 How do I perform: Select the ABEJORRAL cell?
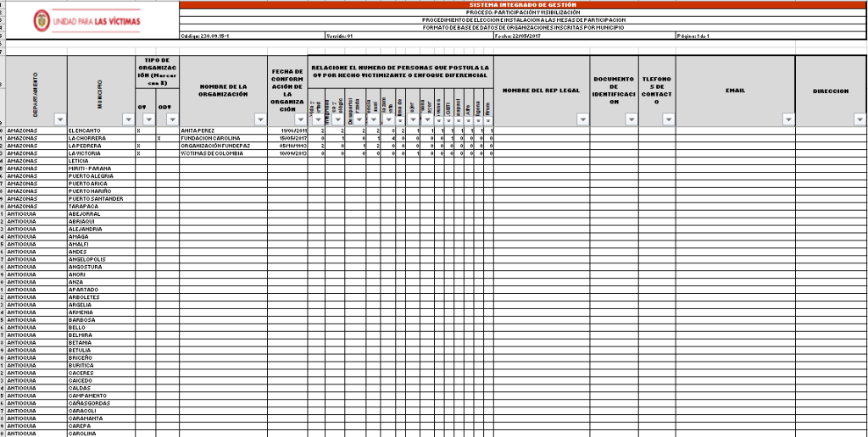click(102, 213)
